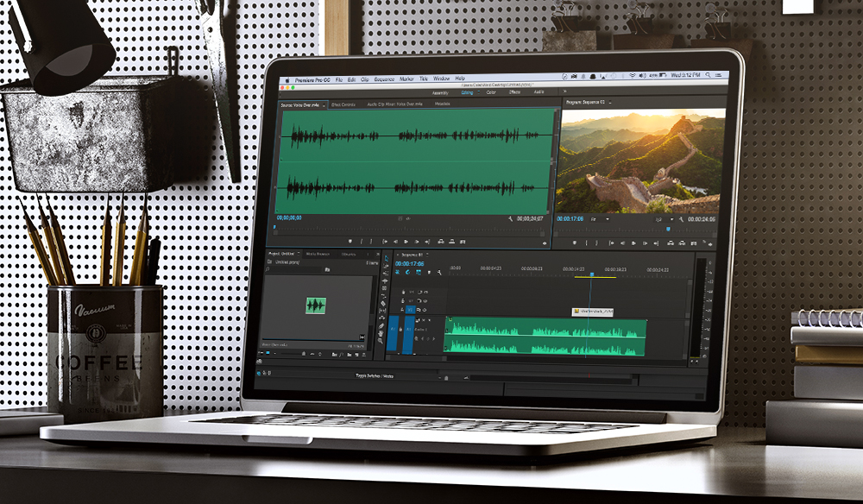Select the Slip tool

tap(383, 311)
